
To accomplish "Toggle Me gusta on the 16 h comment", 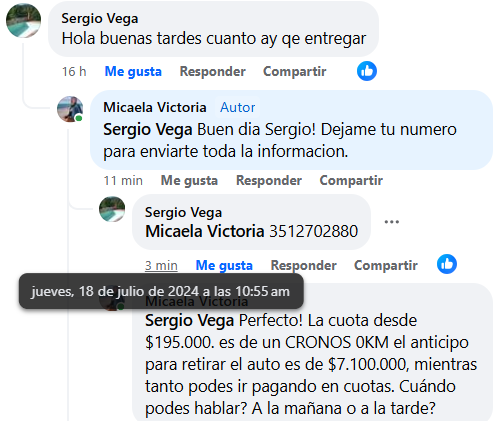I will (133, 71).
